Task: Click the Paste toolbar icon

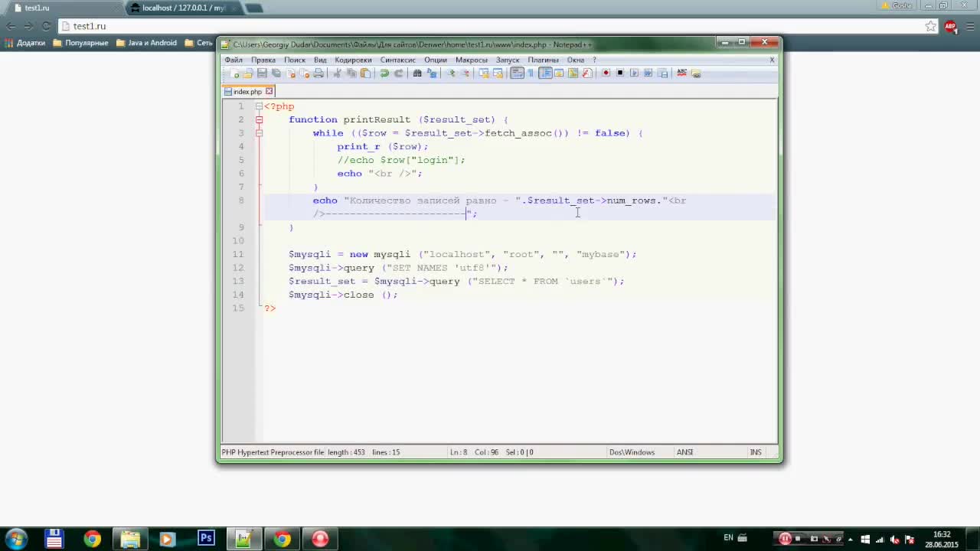Action: [x=366, y=73]
